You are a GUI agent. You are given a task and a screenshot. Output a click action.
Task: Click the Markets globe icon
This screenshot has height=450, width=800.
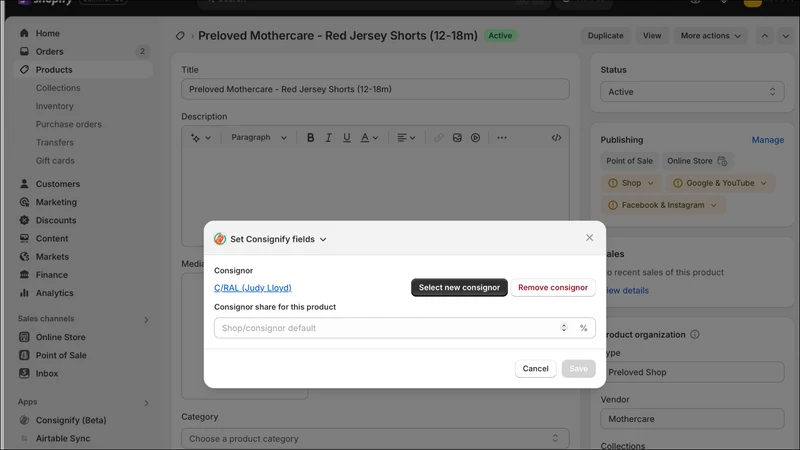24,257
